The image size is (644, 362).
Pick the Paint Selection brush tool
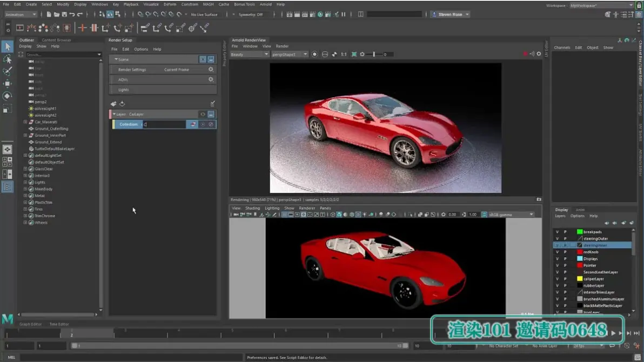[7, 71]
